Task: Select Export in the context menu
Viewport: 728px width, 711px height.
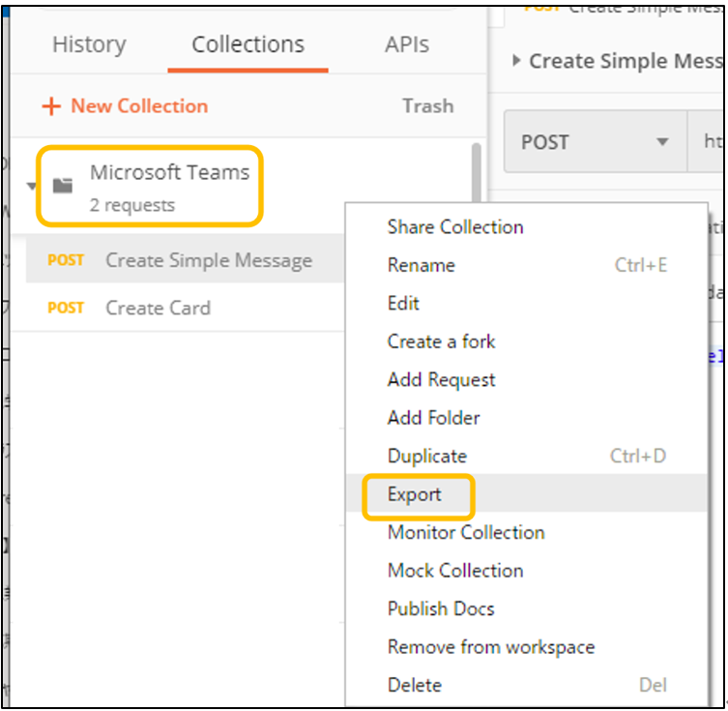Action: tap(527, 493)
